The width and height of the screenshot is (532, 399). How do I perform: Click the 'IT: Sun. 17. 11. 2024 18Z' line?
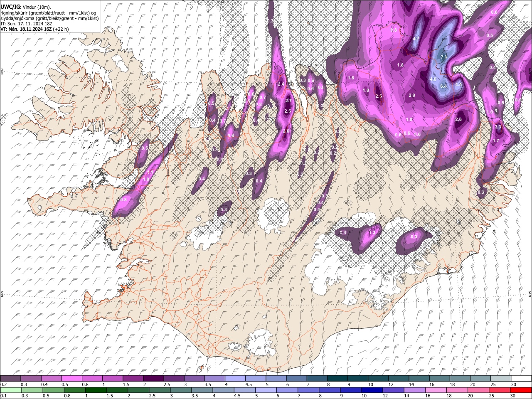(x=27, y=24)
